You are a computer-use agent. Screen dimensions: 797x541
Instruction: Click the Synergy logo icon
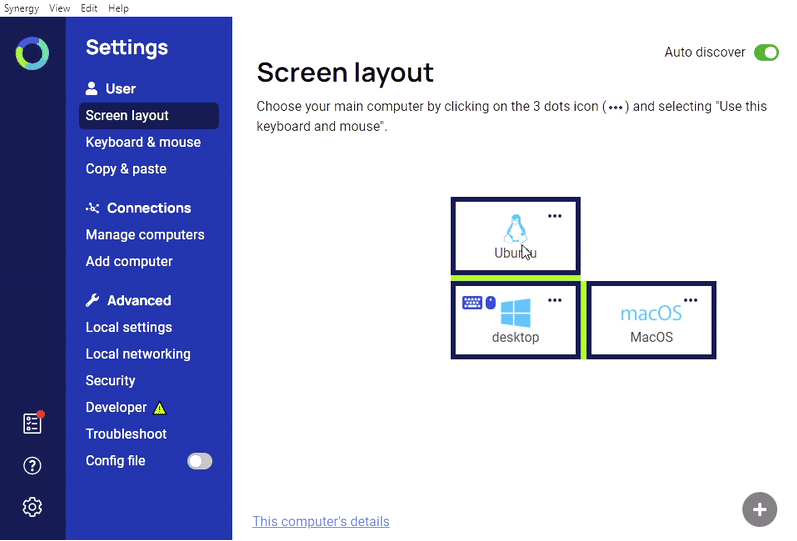pyautogui.click(x=32, y=53)
